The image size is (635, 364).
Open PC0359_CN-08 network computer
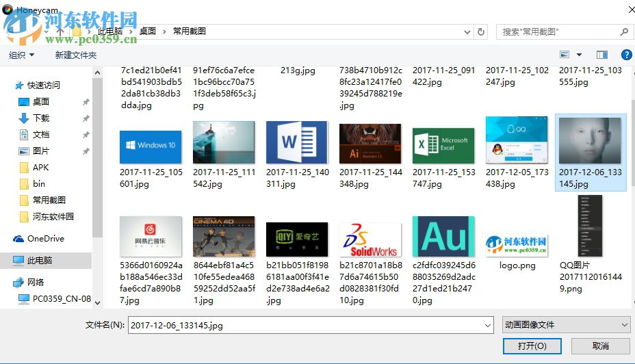(62, 299)
